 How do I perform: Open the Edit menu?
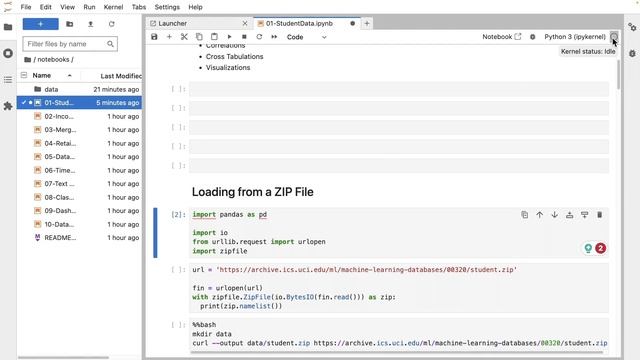46,7
